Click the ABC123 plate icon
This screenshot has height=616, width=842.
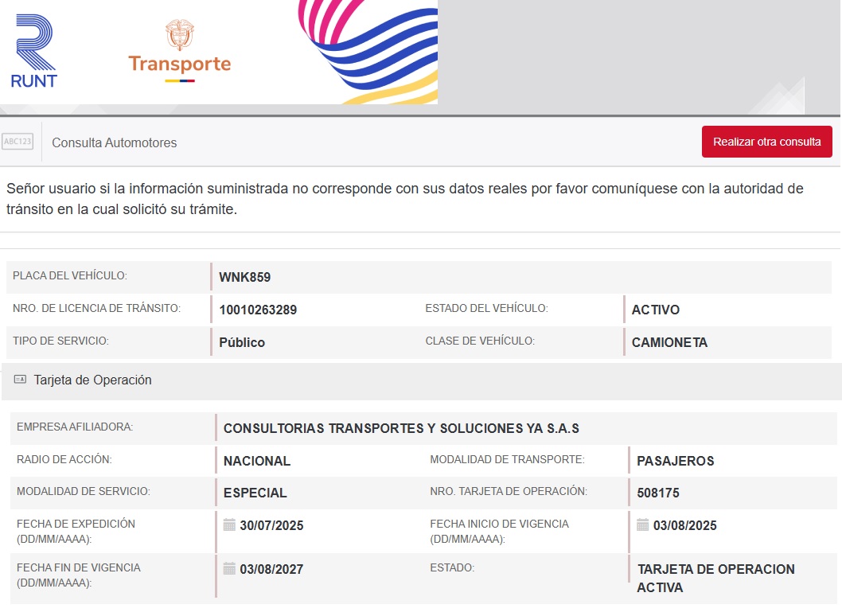pos(18,142)
